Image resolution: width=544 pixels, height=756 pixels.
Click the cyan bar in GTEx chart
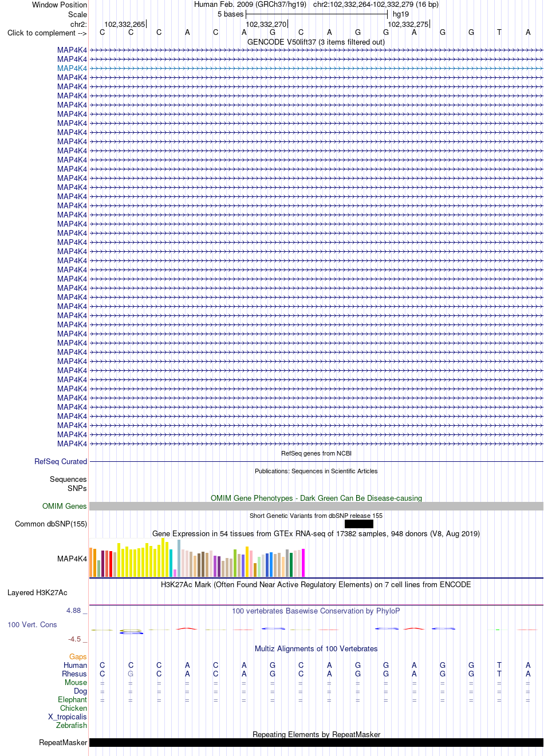(x=171, y=563)
